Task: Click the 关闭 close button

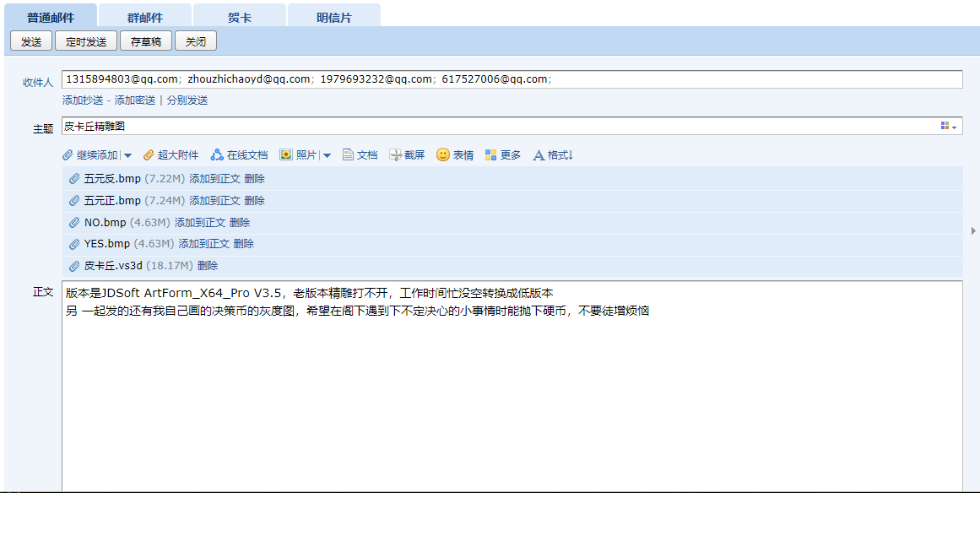Action: [196, 41]
